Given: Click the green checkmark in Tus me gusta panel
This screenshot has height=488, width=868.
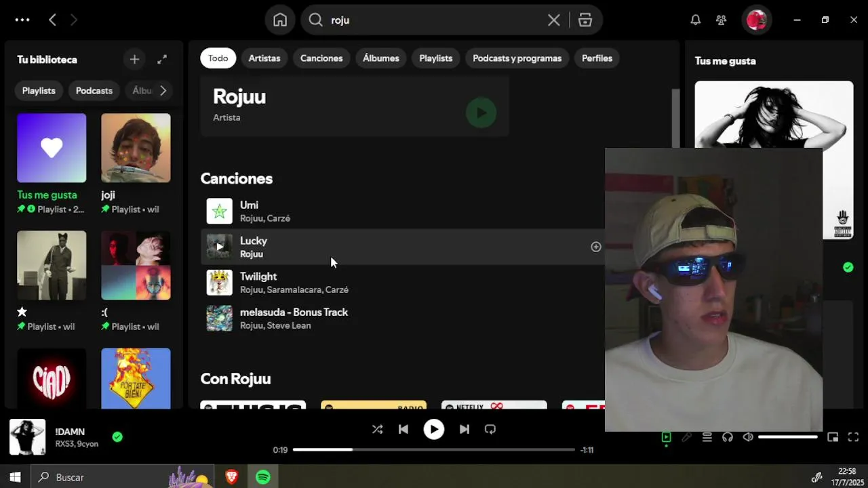Looking at the screenshot, I should click(x=848, y=267).
